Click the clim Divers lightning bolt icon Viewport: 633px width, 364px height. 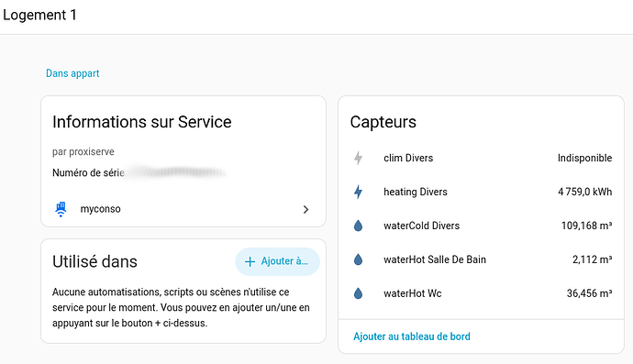click(x=358, y=158)
